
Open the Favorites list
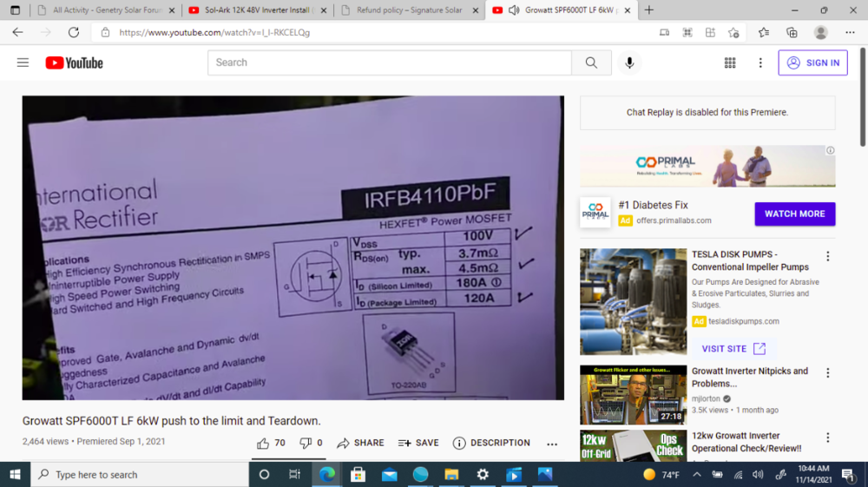(763, 33)
